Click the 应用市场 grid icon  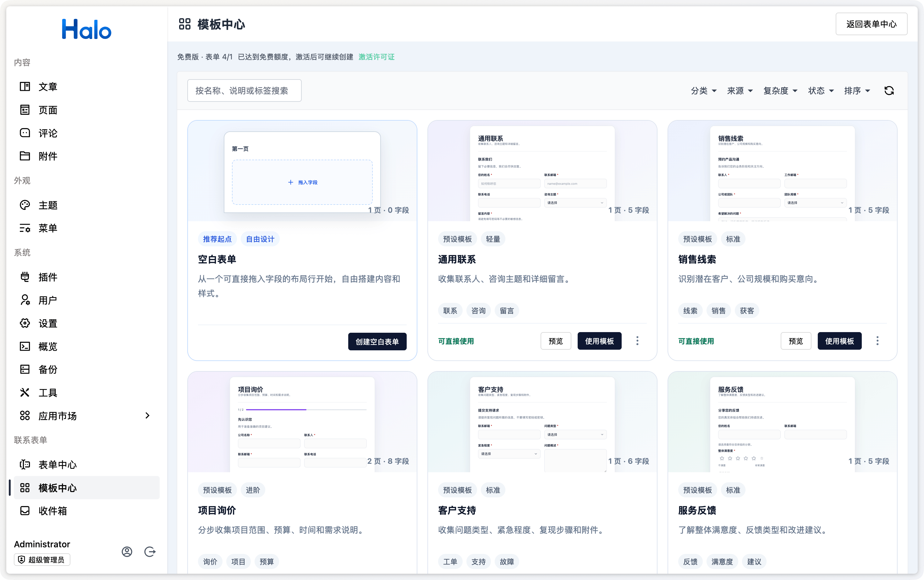25,416
